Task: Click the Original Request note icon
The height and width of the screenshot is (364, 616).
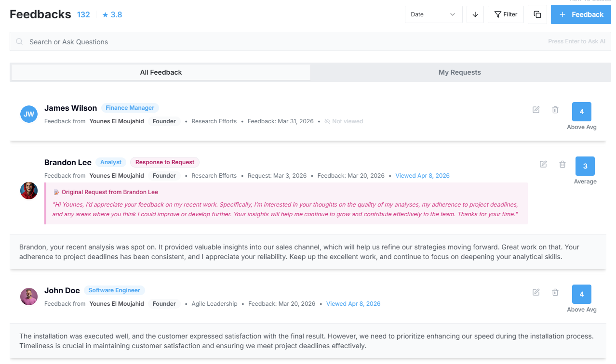Action: click(x=56, y=192)
